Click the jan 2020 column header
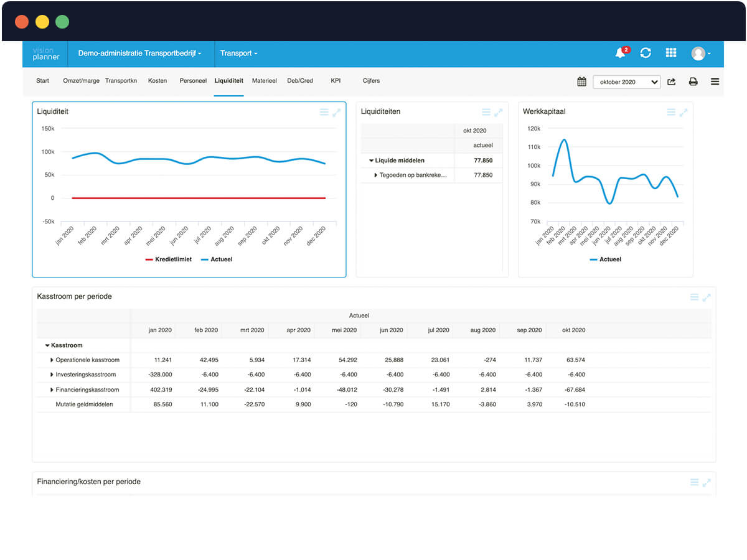This screenshot has height=560, width=747. click(160, 330)
